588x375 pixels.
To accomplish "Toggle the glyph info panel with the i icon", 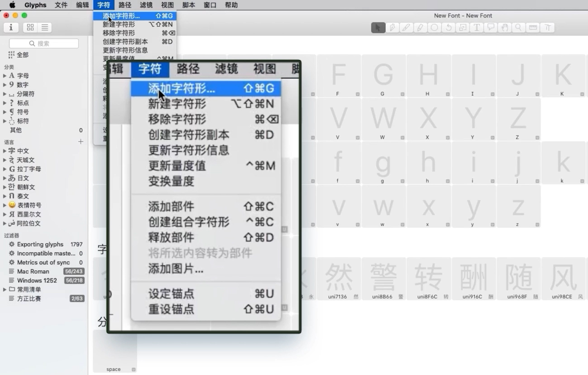I will click(11, 27).
